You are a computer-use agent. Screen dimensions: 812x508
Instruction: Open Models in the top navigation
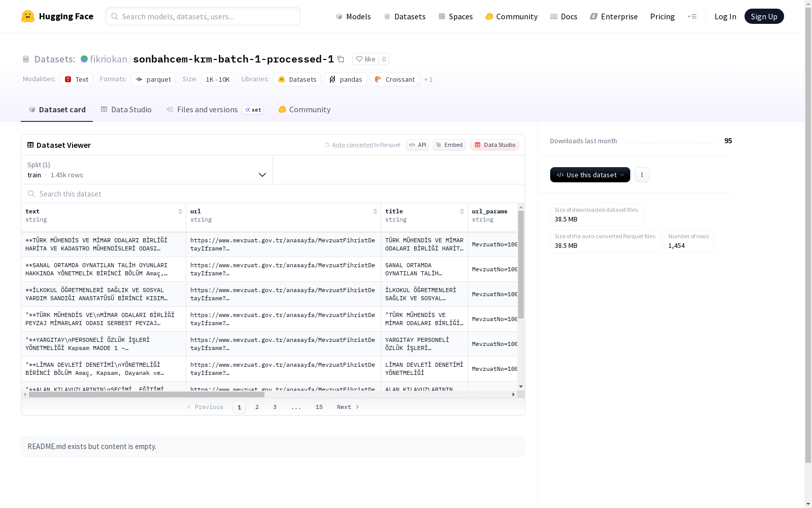[353, 16]
